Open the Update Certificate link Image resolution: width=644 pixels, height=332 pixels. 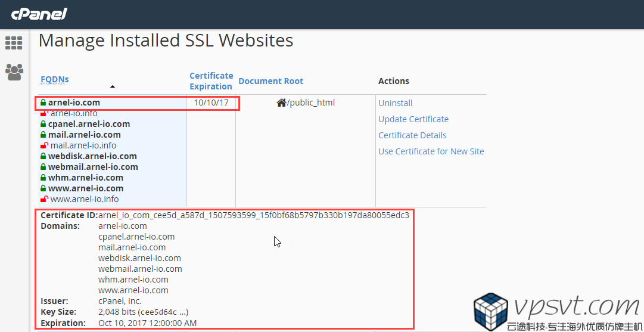coord(413,119)
